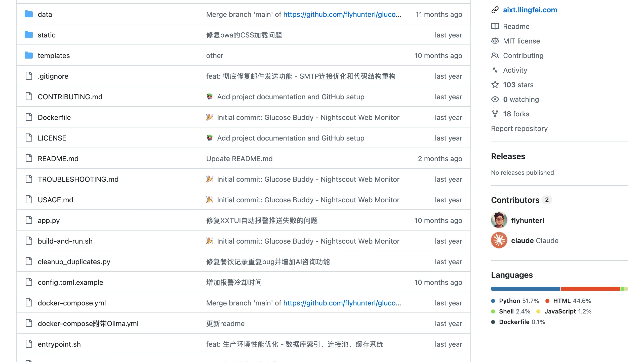The width and height of the screenshot is (644, 362).
Task: Filter by HTML 44.6% language
Action: coord(568,301)
